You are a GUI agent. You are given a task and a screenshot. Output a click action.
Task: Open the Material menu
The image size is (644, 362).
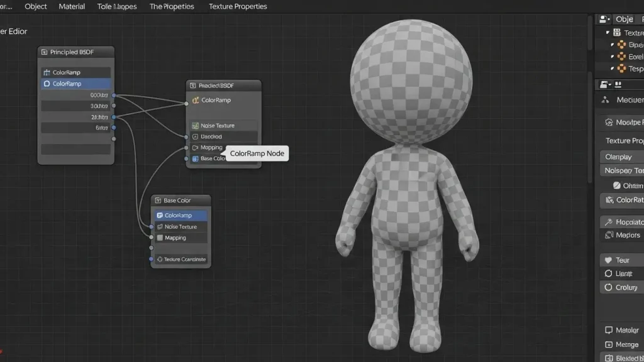71,6
